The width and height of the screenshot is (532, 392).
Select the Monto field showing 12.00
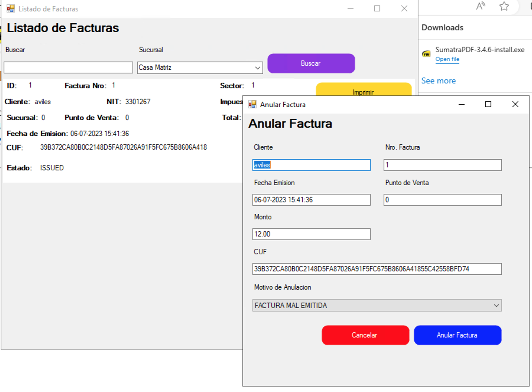[311, 234]
